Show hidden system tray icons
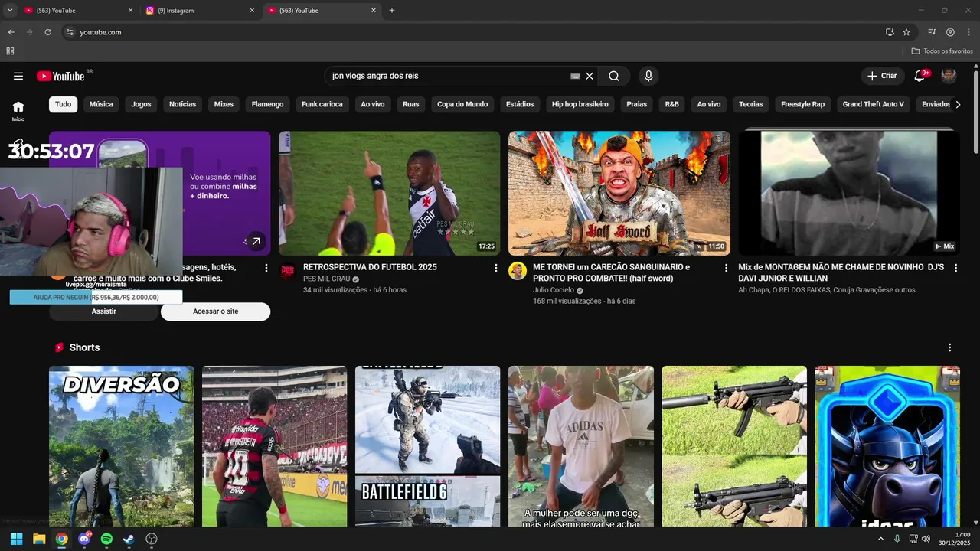This screenshot has width=980, height=551. 880,539
